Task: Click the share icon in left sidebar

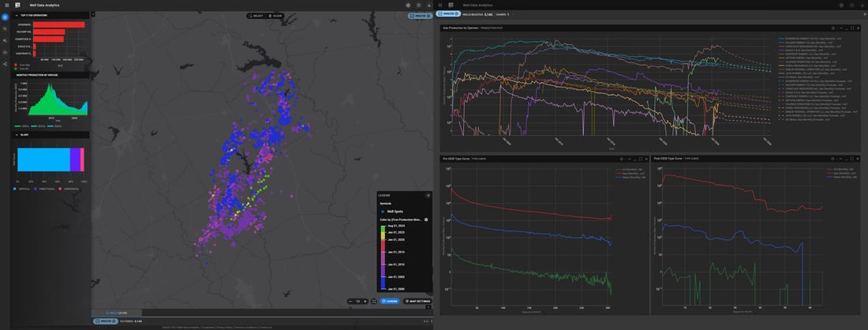Action: [x=5, y=64]
